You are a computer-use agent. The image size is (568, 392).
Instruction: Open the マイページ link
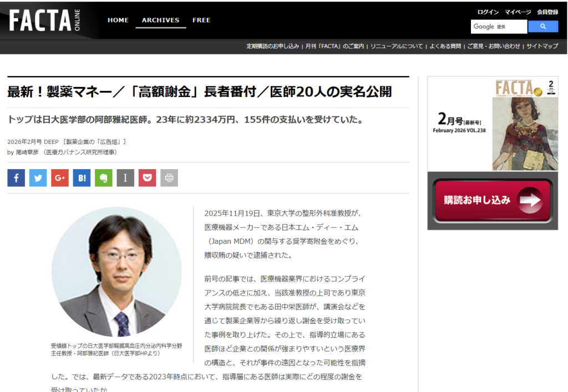click(518, 12)
